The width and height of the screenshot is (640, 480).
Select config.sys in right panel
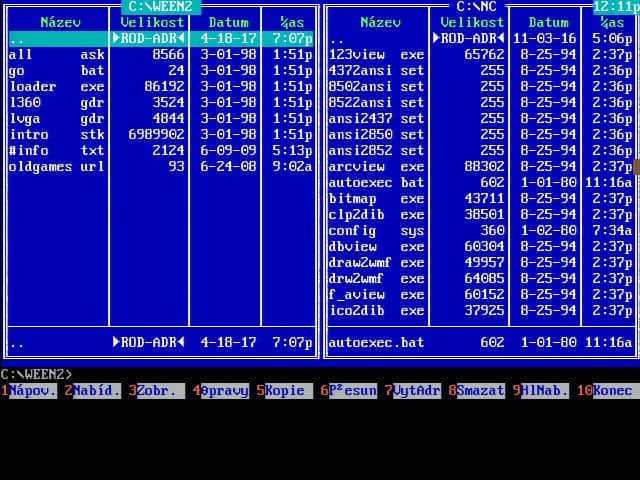click(x=480, y=231)
